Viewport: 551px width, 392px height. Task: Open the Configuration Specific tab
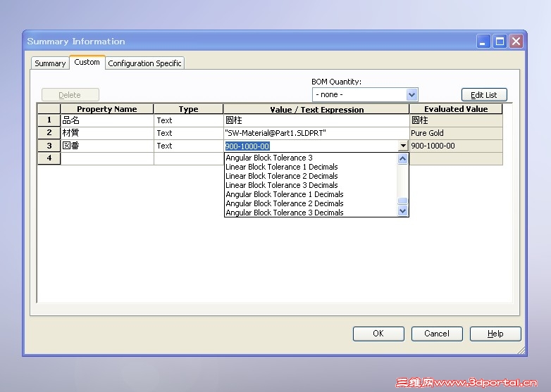coord(144,63)
